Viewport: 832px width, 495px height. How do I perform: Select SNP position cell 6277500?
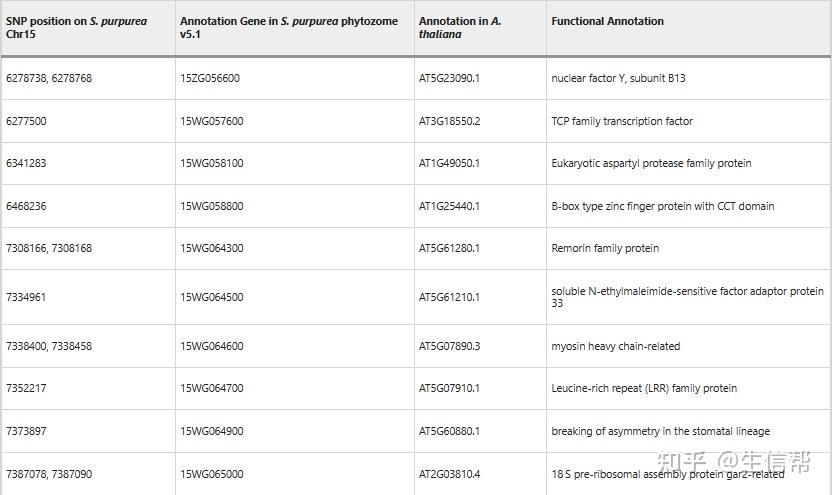point(26,121)
